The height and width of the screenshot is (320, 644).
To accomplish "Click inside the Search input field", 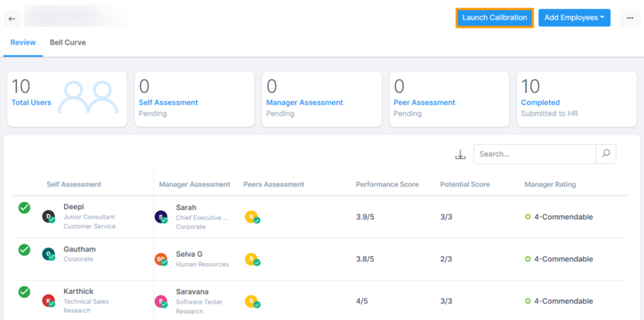I will pos(534,153).
